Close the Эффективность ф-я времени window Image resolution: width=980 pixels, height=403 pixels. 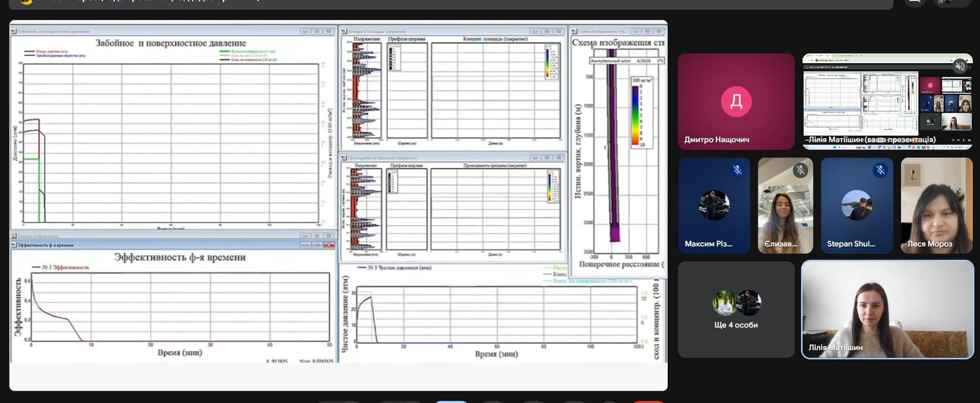[x=329, y=245]
